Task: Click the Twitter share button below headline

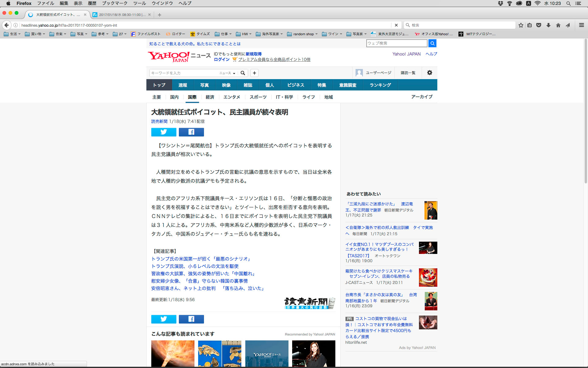Action: (x=164, y=132)
